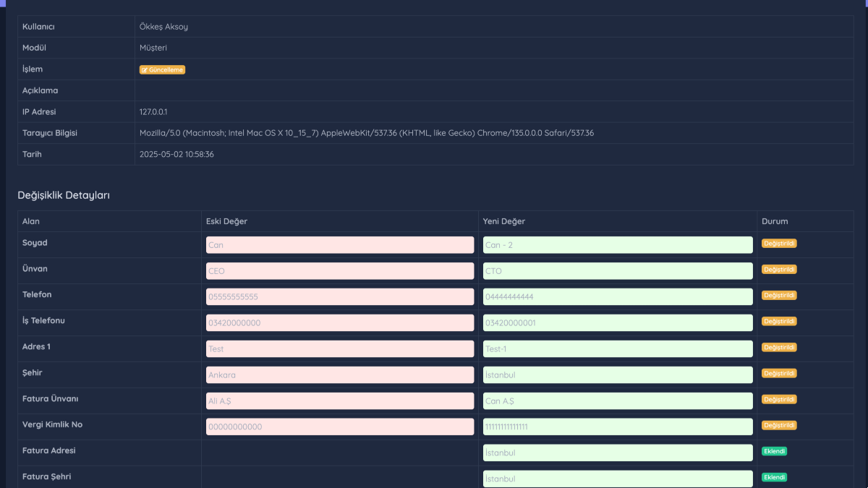The height and width of the screenshot is (488, 868).
Task: Select the old Soyad value field 'Can'
Action: click(x=340, y=245)
